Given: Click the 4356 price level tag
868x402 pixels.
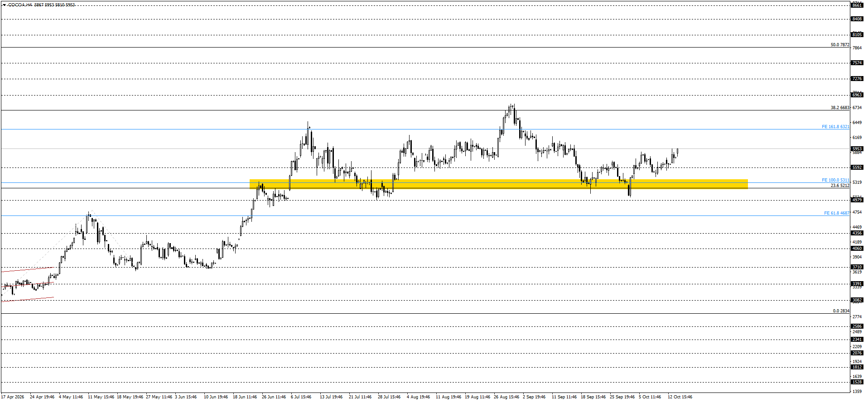Looking at the screenshot, I should (857, 233).
